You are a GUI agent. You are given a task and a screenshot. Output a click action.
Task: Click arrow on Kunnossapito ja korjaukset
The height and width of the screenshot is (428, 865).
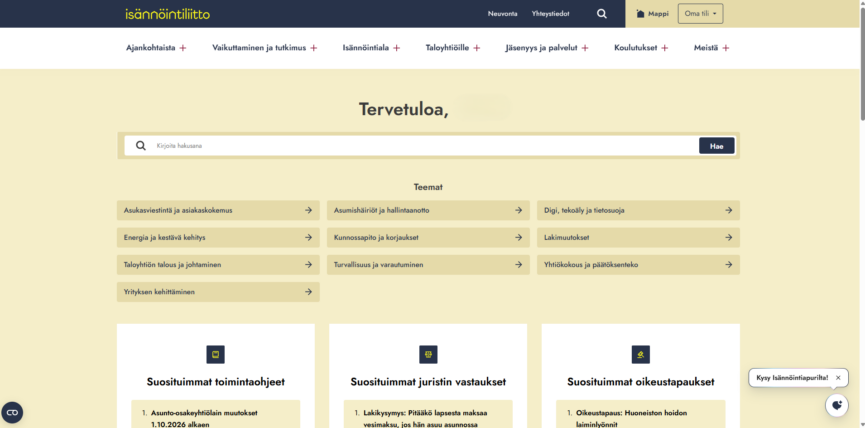519,237
